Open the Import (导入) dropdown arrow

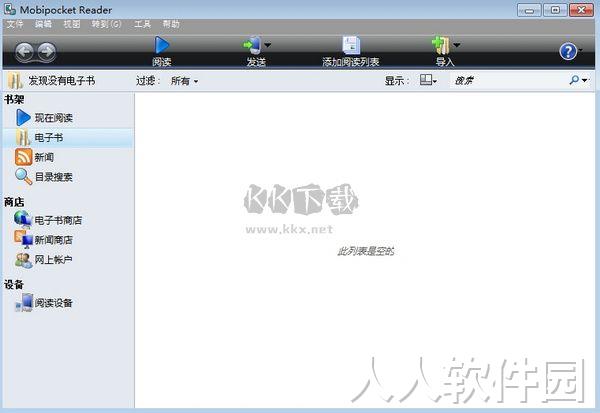coord(457,45)
